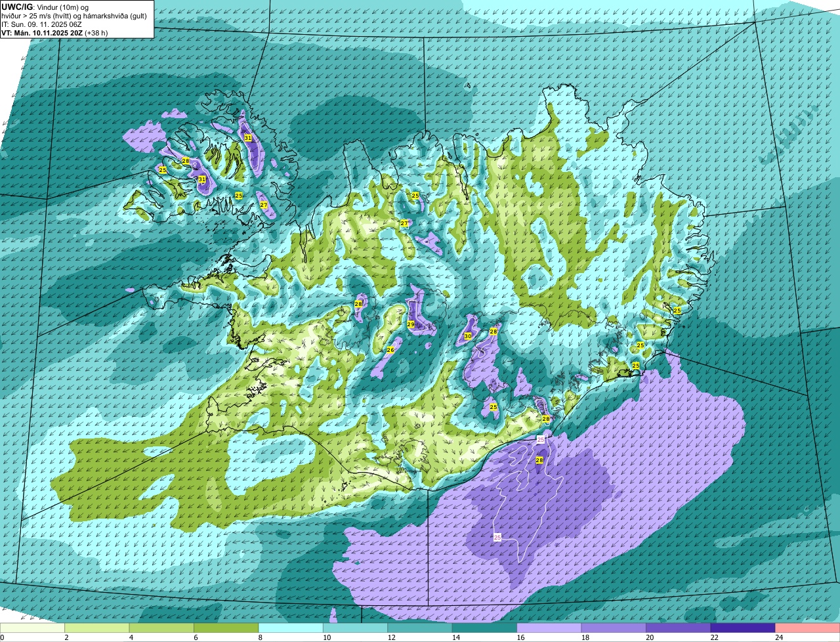Screen dimensions: 840x642
Task: Click the 10–12 m/s legend color swatch
Action: tap(356, 628)
